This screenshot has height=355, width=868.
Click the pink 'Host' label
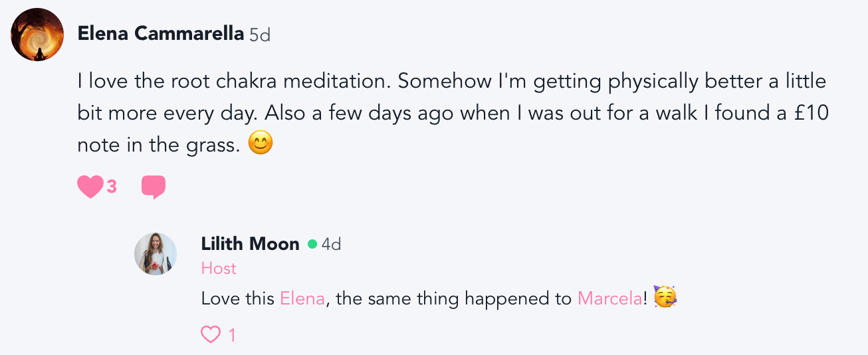click(219, 269)
